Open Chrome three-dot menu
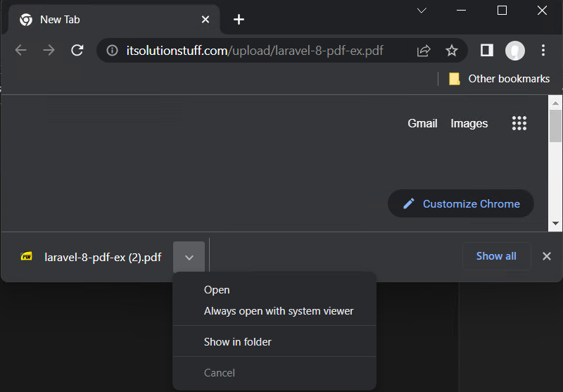Screen dimensions: 563x392 tap(543, 50)
